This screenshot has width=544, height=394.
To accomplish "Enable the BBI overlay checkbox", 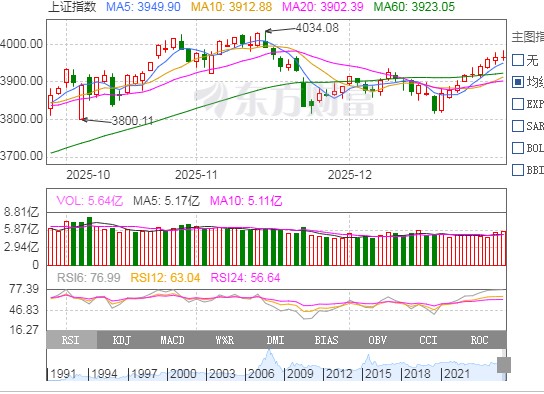I will tap(518, 170).
